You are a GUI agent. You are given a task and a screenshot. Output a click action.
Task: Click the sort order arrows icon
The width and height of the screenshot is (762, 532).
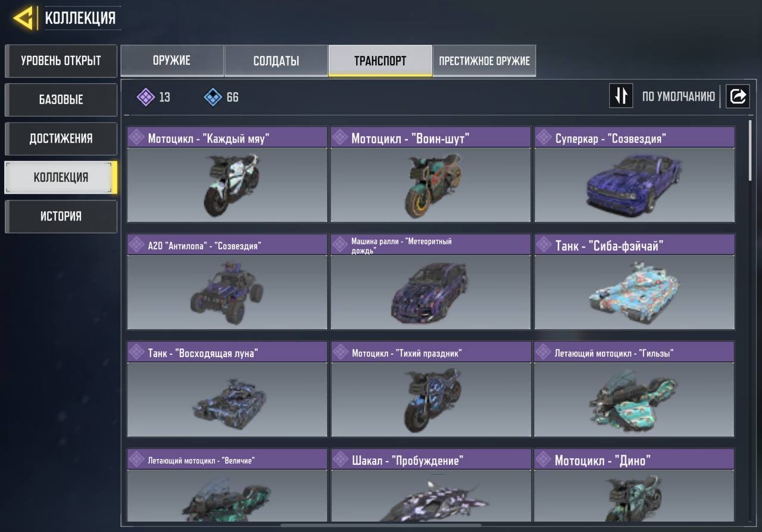(x=621, y=96)
